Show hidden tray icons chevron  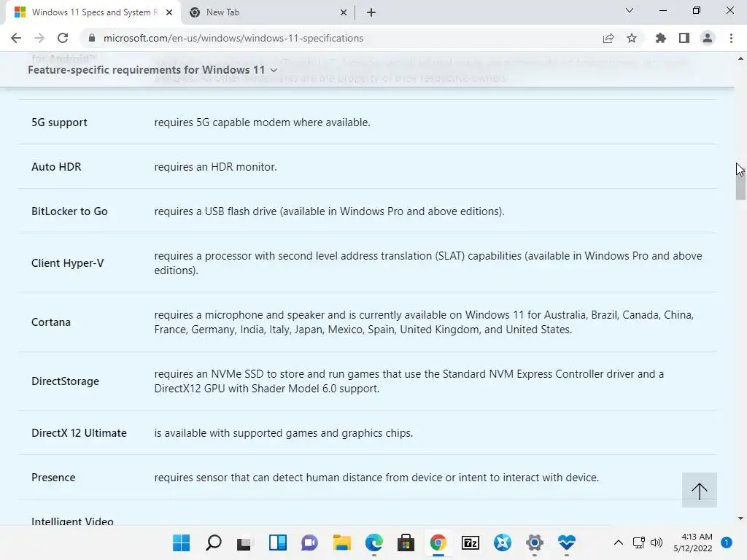619,542
